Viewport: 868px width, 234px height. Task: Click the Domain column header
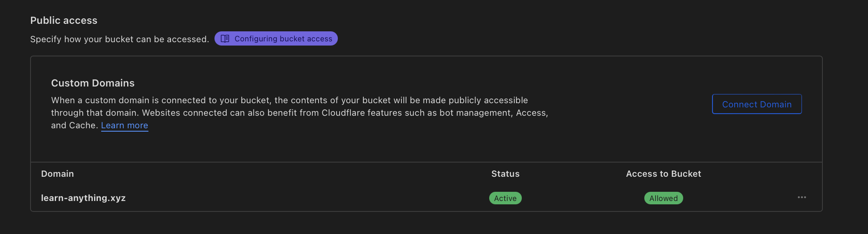click(57, 174)
